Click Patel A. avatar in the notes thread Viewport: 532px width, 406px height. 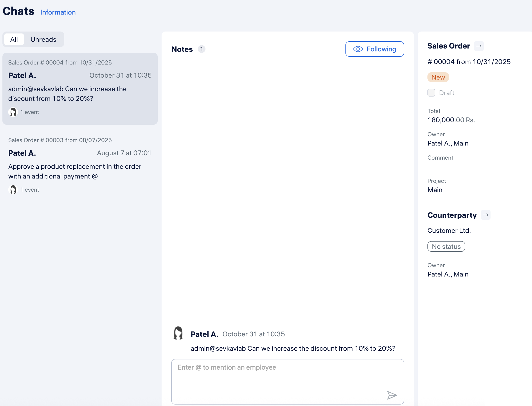pyautogui.click(x=178, y=333)
